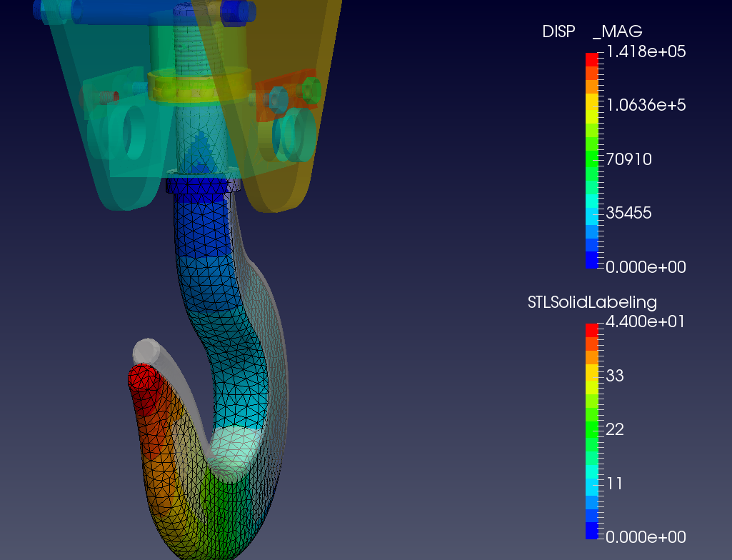Click the orange bracket plate with hex bolts

click(286, 95)
